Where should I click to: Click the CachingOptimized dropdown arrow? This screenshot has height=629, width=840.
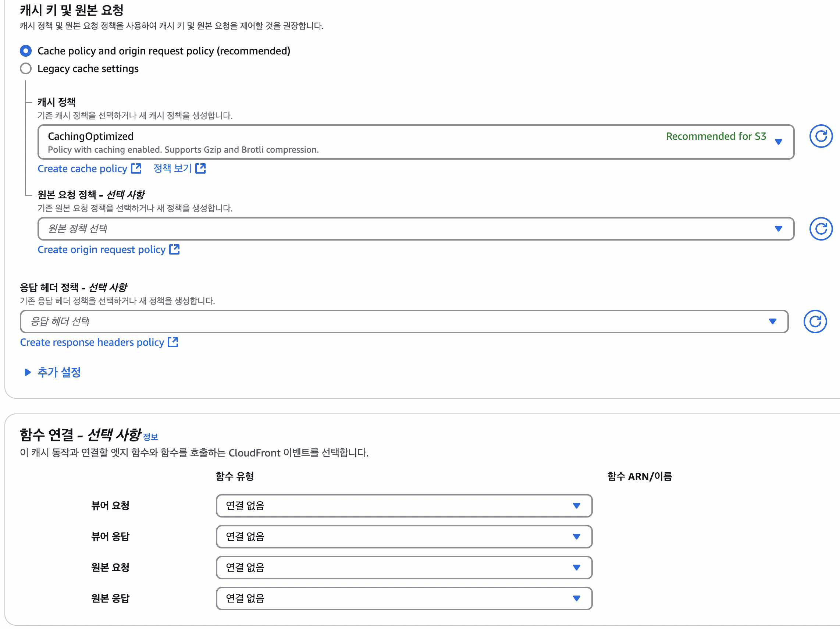[x=778, y=142]
